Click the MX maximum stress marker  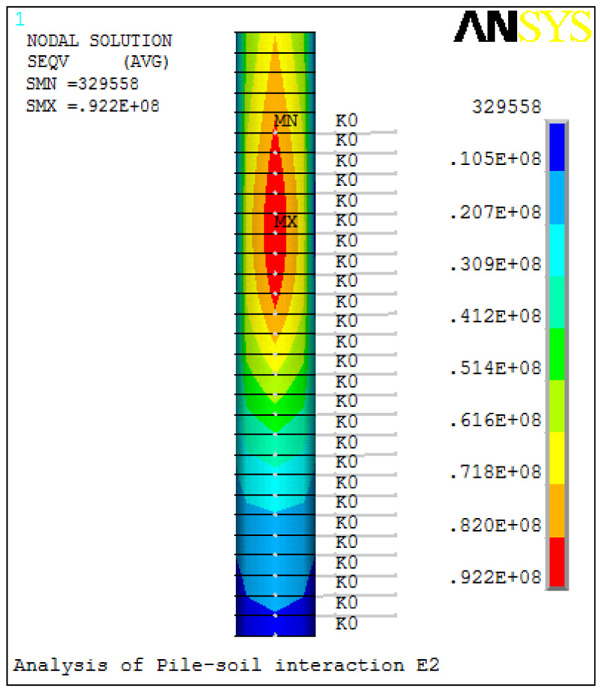286,221
